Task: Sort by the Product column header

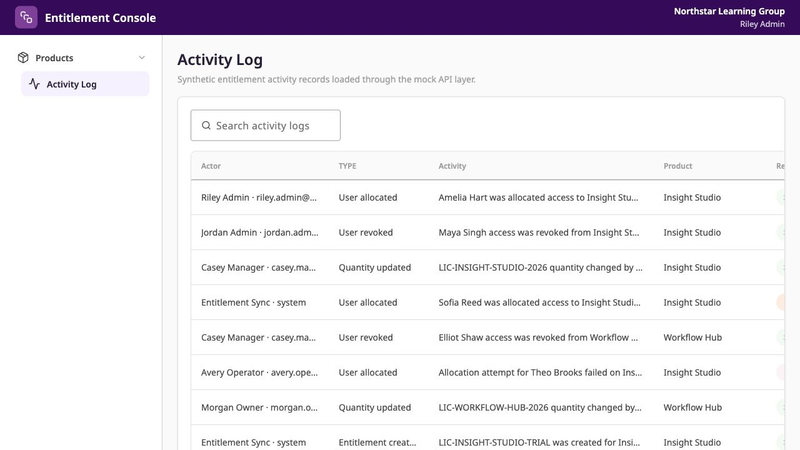Action: [x=678, y=166]
